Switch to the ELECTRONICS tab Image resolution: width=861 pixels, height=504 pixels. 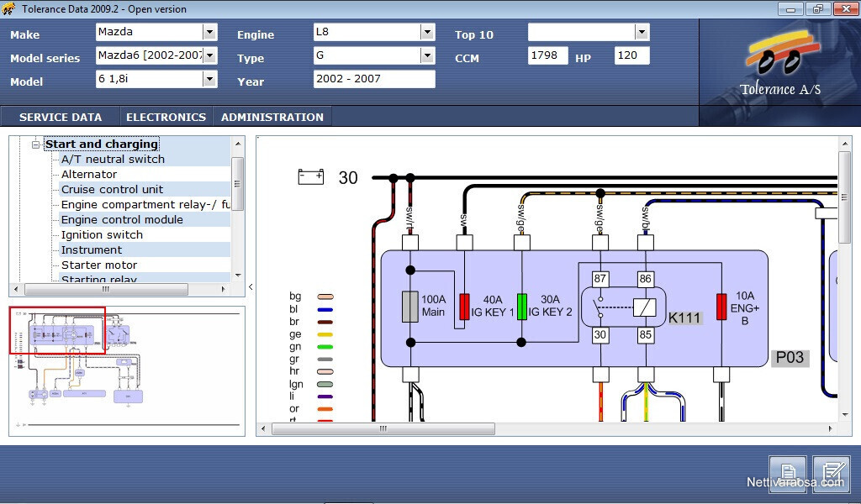pos(166,117)
